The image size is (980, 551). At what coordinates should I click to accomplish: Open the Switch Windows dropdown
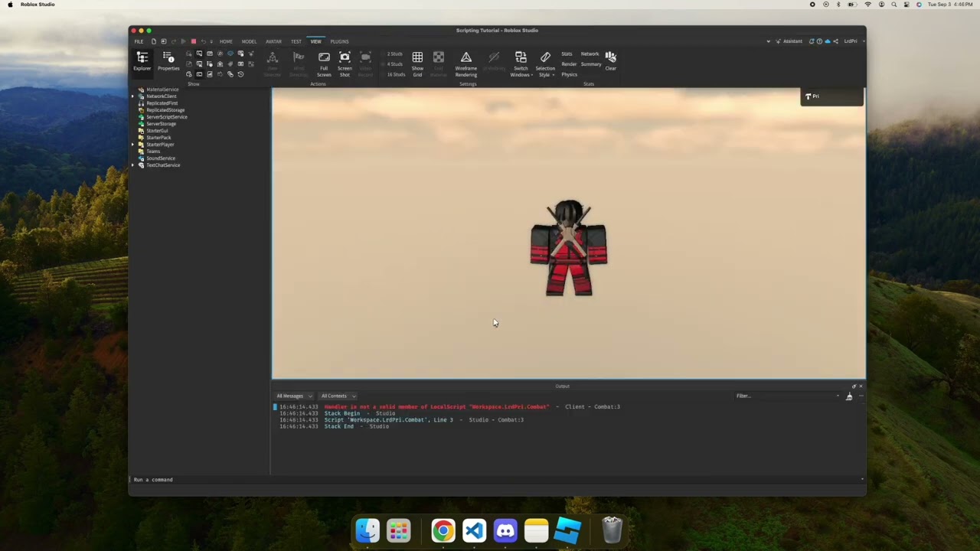click(x=521, y=64)
